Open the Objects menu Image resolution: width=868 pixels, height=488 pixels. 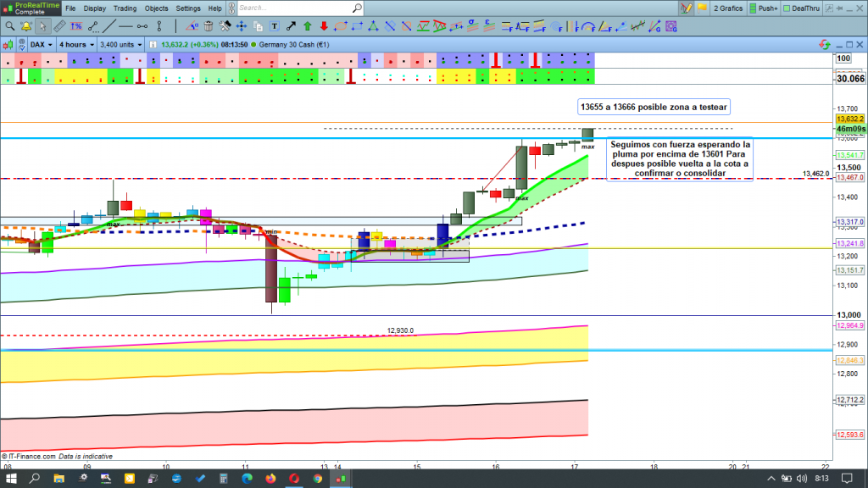pyautogui.click(x=156, y=8)
